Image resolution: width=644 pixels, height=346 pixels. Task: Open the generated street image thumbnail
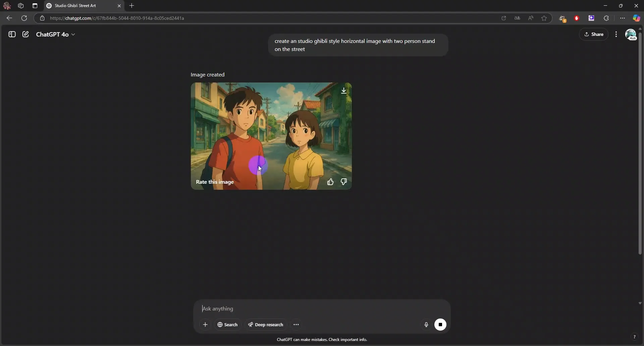click(x=271, y=136)
